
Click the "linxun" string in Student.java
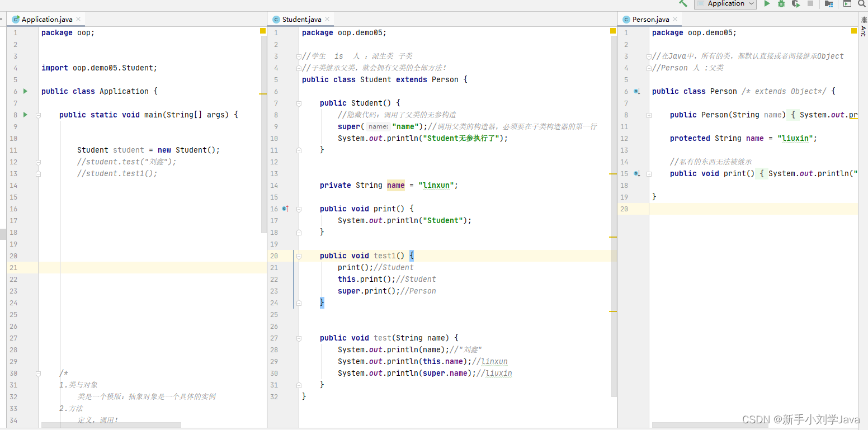[436, 185]
